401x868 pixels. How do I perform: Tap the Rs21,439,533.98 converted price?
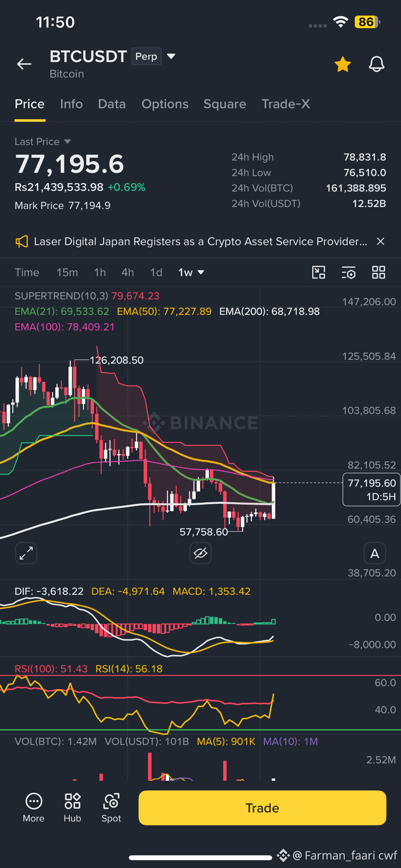tap(59, 187)
